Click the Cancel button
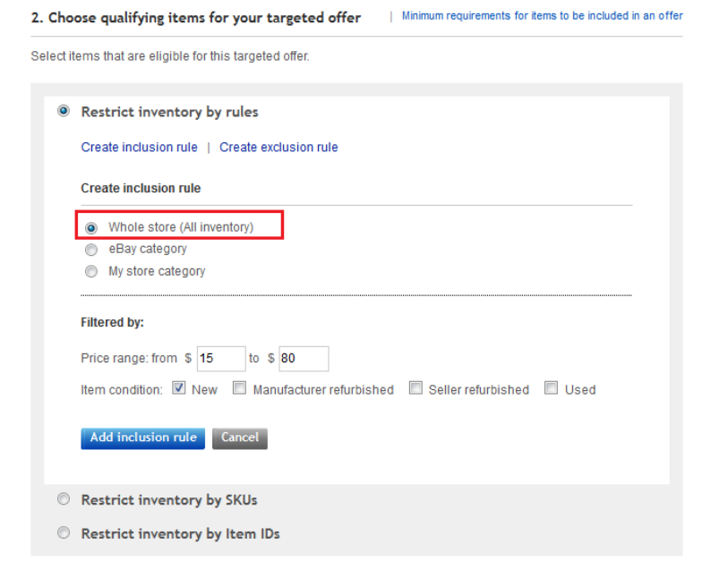The height and width of the screenshot is (561, 728). pyautogui.click(x=240, y=438)
